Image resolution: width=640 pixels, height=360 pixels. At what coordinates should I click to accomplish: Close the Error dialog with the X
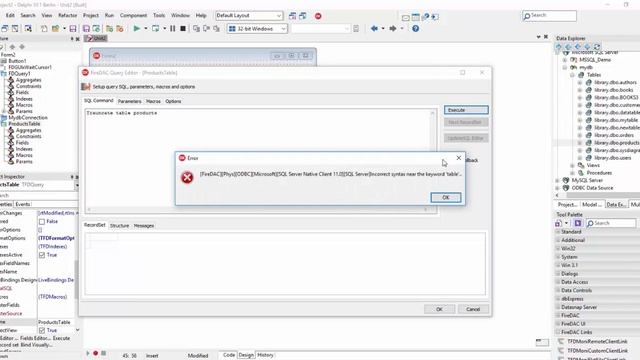click(458, 158)
